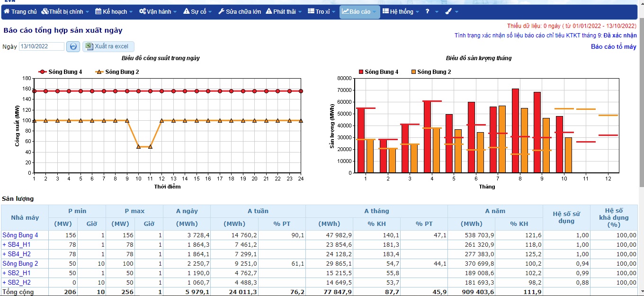Select the Sông Bung 2 bar for month 7
The image size is (644, 296).
502,139
